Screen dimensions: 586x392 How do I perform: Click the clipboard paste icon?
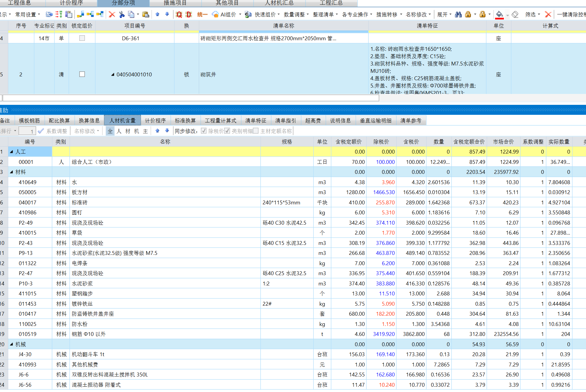[145, 14]
